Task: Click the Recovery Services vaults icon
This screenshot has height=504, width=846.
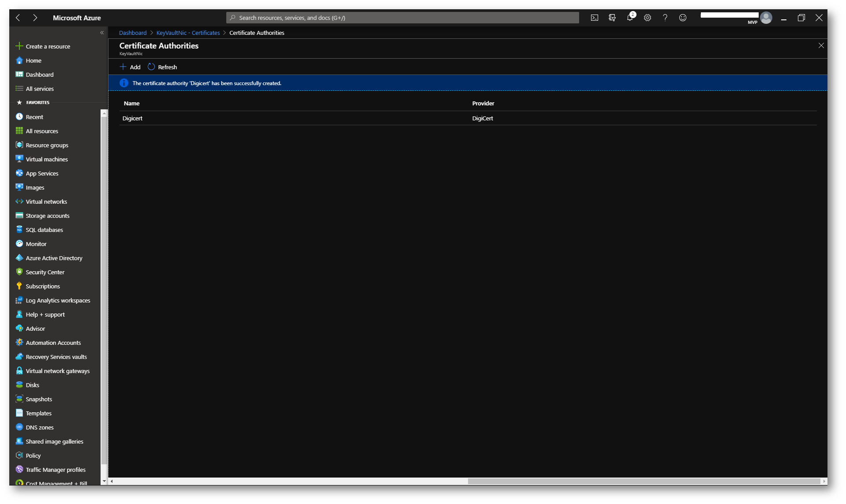Action: [x=19, y=357]
